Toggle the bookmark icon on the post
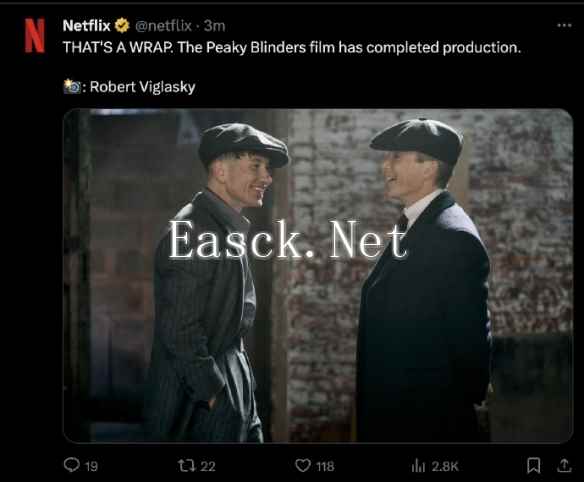 (x=534, y=466)
